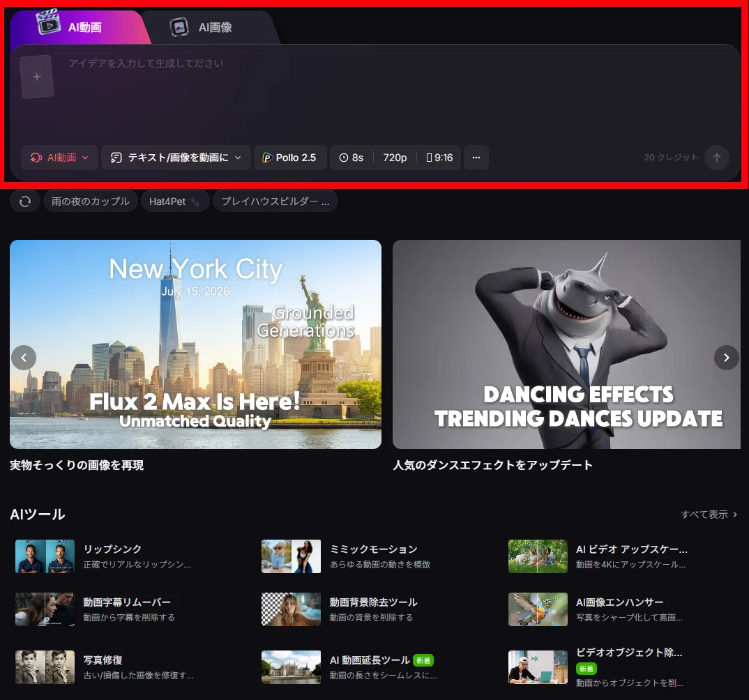Open the AI ビデオ アップスケーラー thumbnail

(538, 556)
